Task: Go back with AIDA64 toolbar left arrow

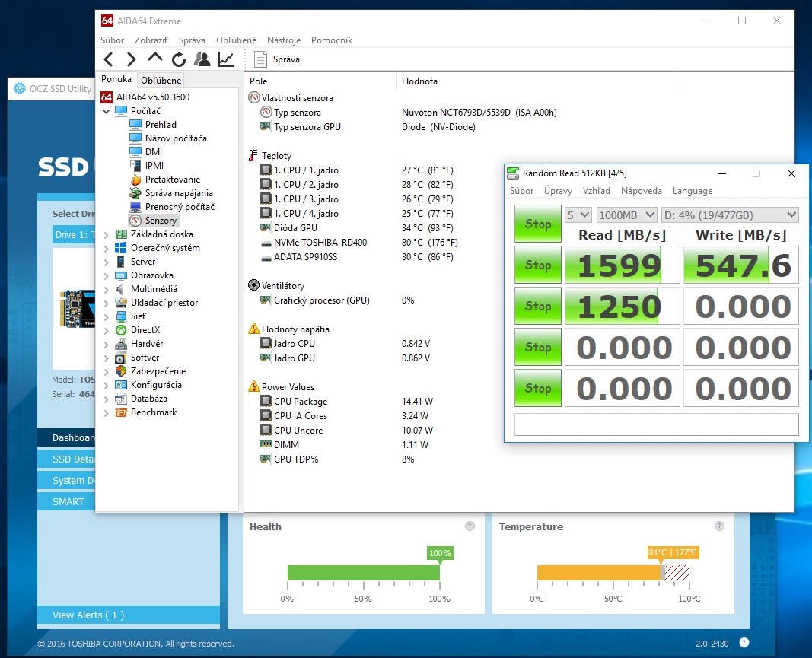Action: (x=108, y=59)
